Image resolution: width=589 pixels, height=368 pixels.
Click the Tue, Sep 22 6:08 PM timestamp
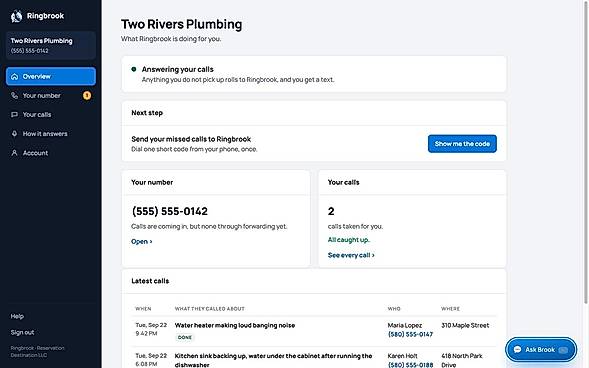151,360
